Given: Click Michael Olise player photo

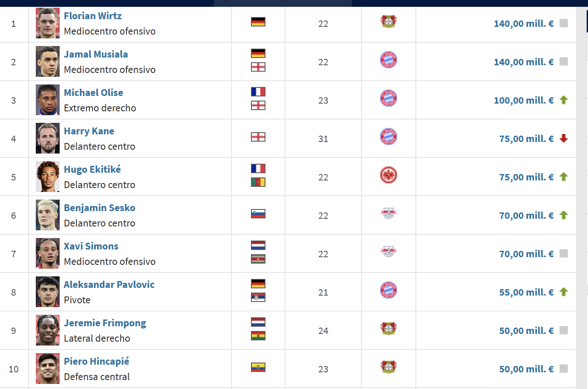Looking at the screenshot, I should point(48,100).
